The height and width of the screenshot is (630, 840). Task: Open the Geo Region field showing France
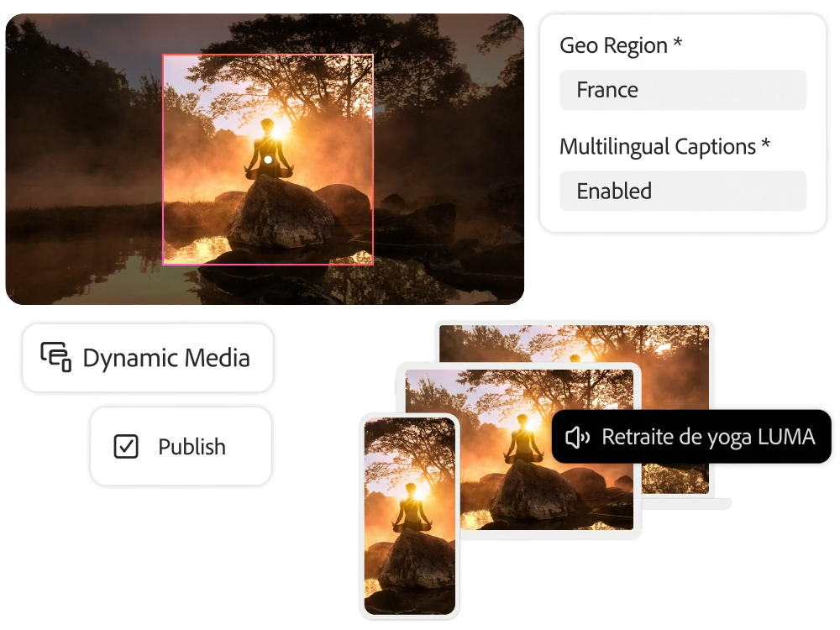682,90
